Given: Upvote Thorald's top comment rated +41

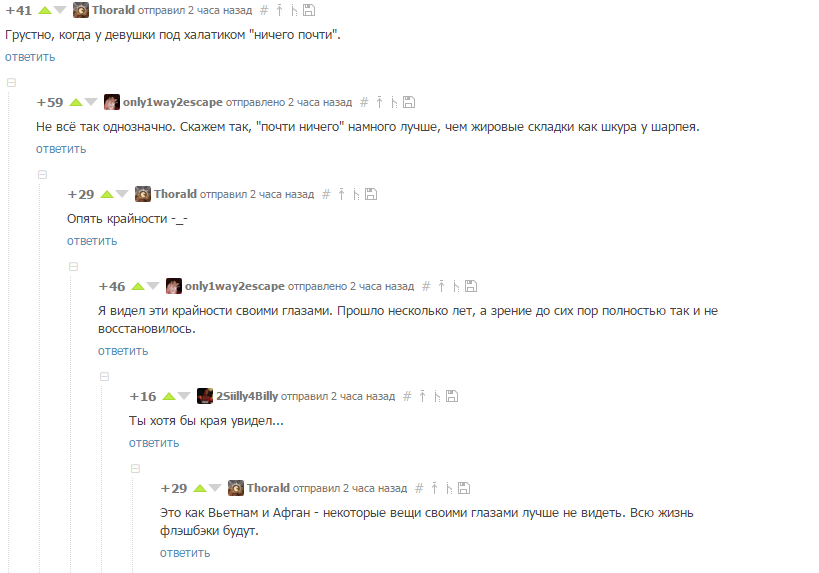Looking at the screenshot, I should [x=45, y=10].
